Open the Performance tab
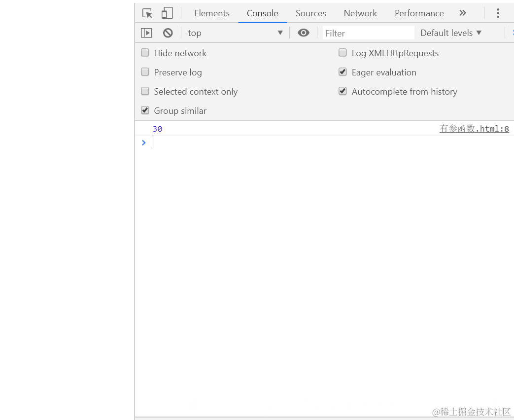Screen dimensions: 514x420 (x=419, y=13)
